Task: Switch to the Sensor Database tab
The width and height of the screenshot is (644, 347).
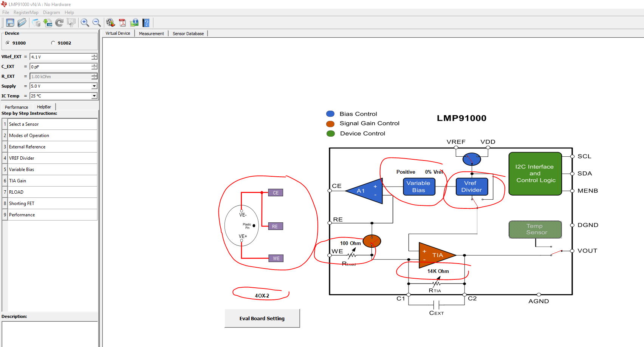Action: click(x=188, y=33)
